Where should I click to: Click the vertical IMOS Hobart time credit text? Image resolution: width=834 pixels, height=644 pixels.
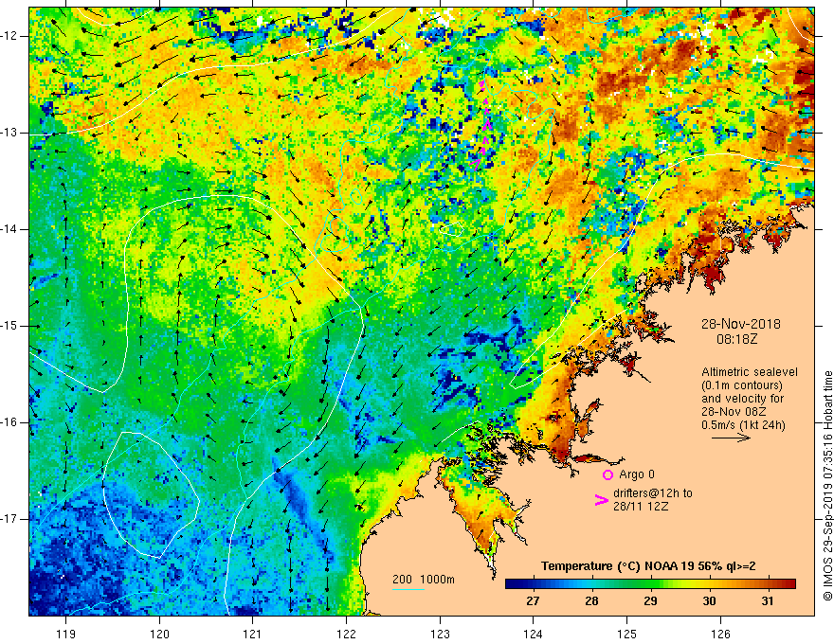click(827, 486)
